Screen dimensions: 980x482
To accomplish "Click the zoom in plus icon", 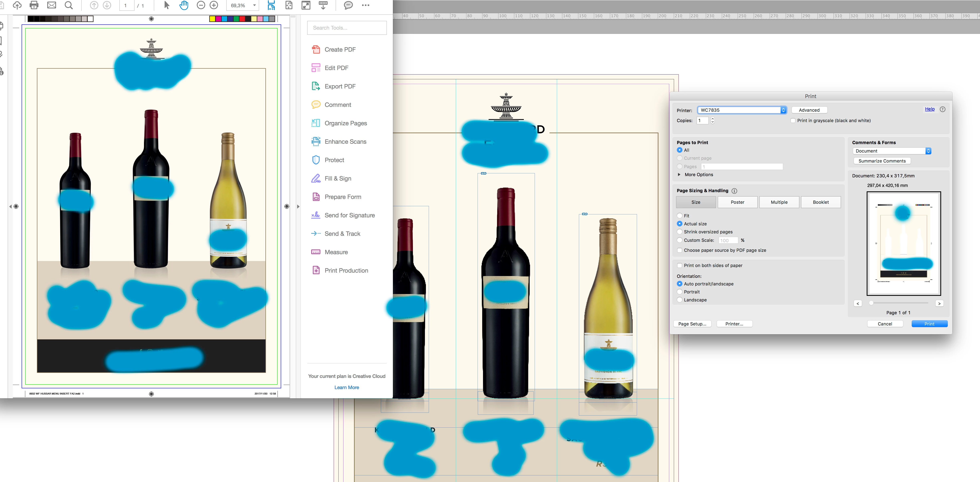I will (214, 5).
